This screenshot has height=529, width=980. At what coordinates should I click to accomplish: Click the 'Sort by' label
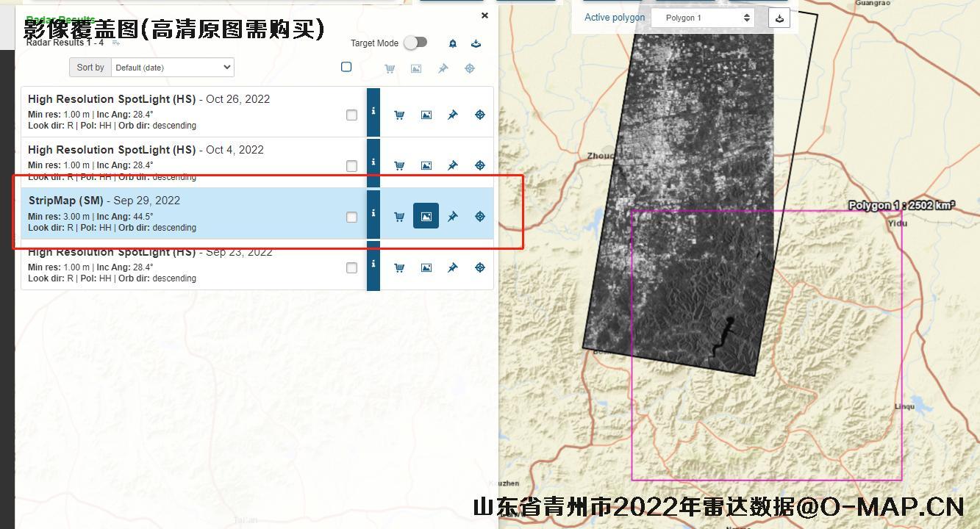click(90, 68)
